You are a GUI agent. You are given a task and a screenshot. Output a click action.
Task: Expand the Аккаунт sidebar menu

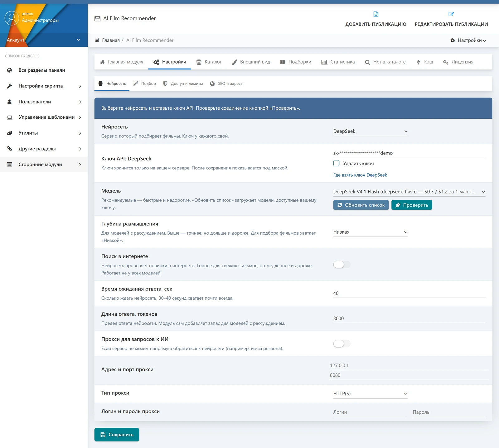click(x=44, y=40)
